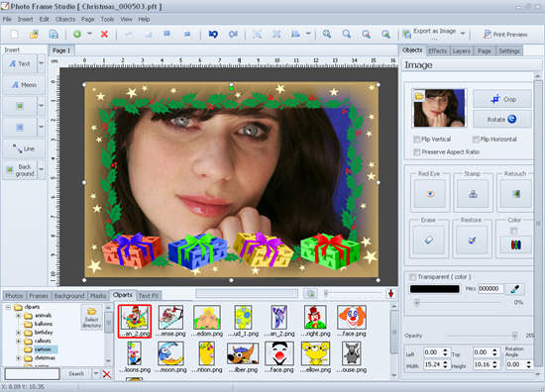Click the red X delete toolbar icon
Viewport: 545px width, 392px height.
pyautogui.click(x=104, y=34)
